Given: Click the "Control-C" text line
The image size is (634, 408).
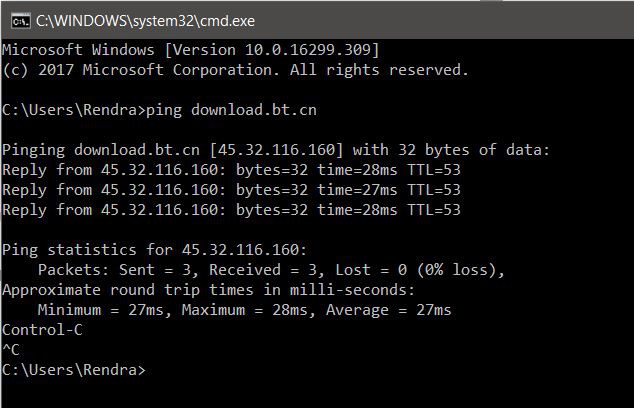Looking at the screenshot, I should (42, 330).
